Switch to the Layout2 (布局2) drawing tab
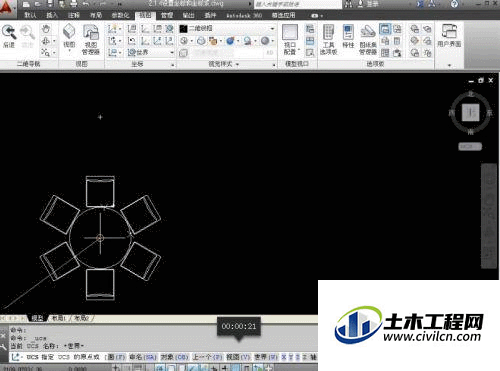This screenshot has height=371, width=500. pyautogui.click(x=81, y=318)
